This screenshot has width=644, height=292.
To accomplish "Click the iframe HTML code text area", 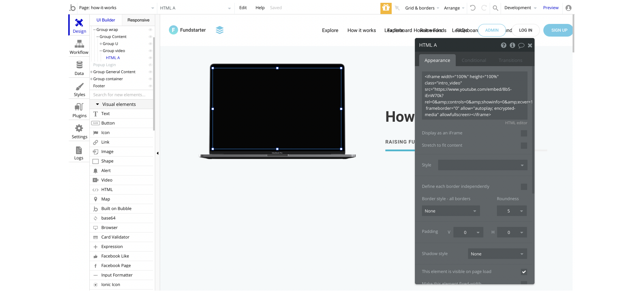I will pyautogui.click(x=474, y=96).
